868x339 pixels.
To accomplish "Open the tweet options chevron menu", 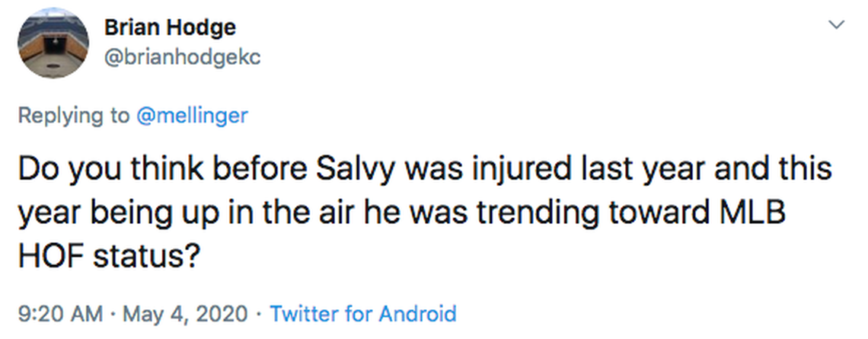I will 837,25.
